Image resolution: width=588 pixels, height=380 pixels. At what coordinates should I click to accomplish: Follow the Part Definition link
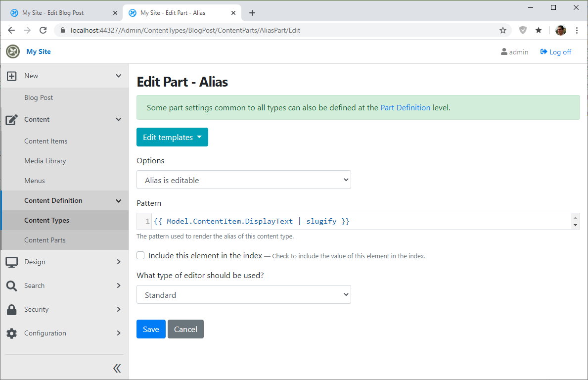pos(406,108)
